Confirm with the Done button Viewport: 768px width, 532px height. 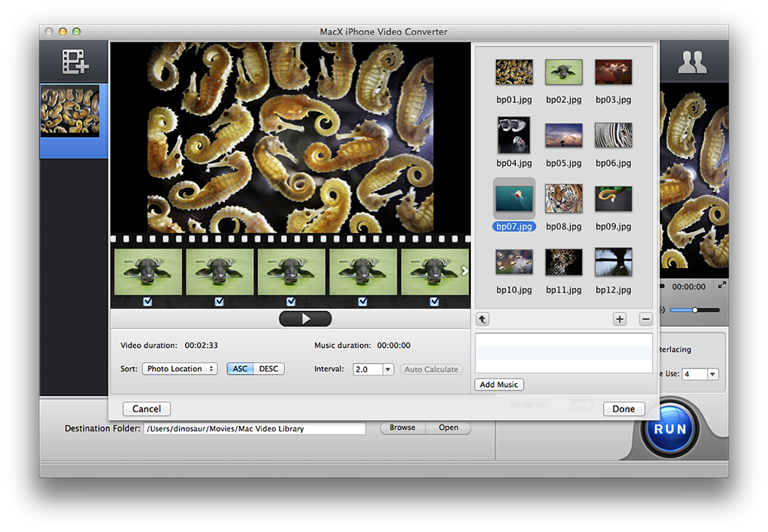coord(624,409)
